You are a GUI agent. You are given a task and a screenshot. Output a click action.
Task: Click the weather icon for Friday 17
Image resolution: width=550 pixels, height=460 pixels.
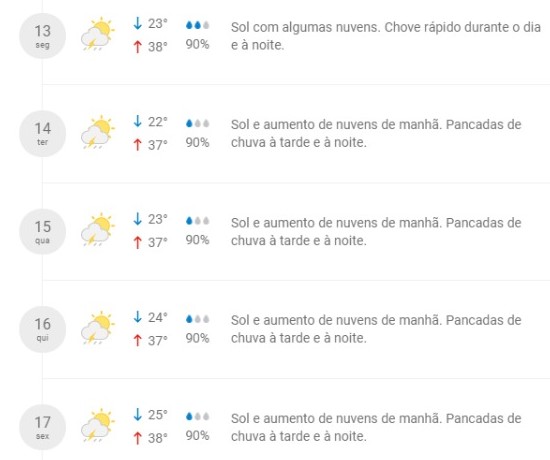98,426
